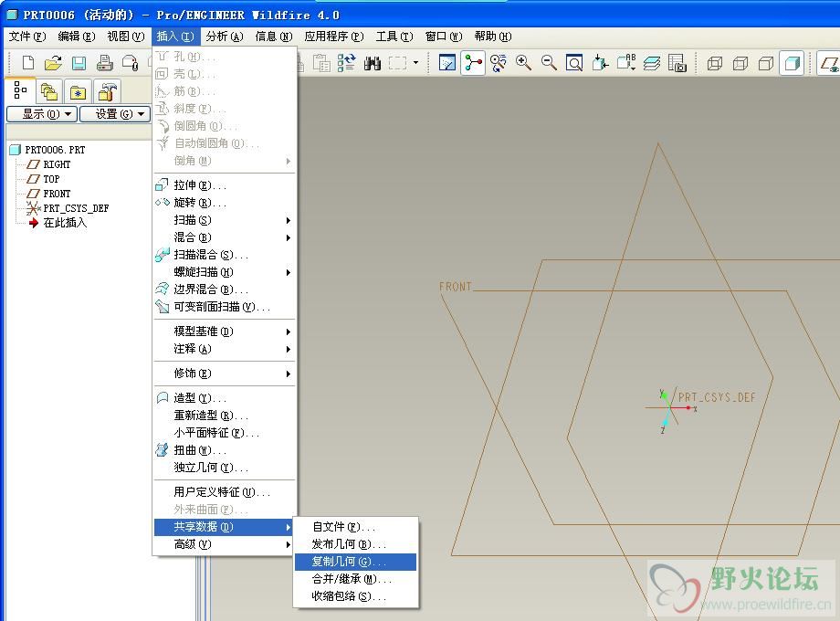Open the 视图(V) menu
840x621 pixels.
tap(126, 37)
